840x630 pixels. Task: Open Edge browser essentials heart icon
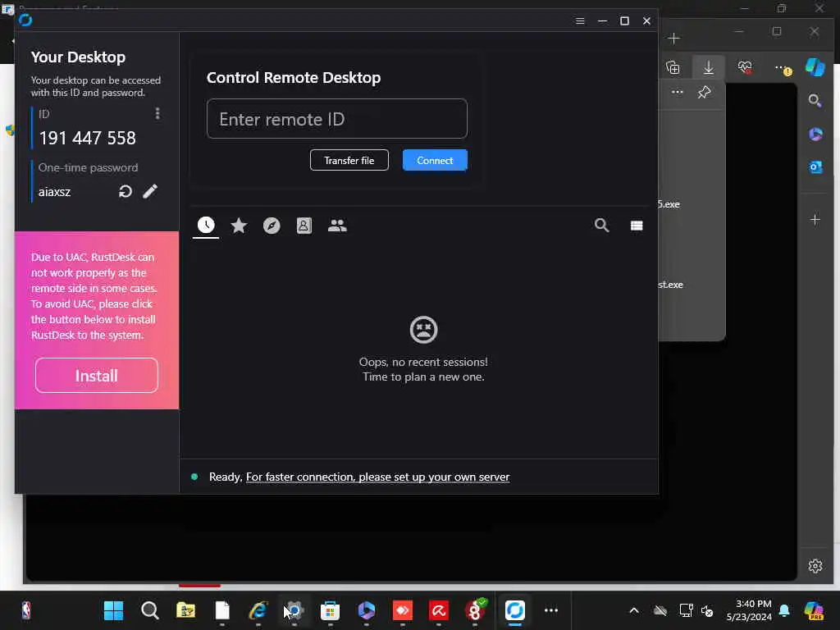click(745, 67)
